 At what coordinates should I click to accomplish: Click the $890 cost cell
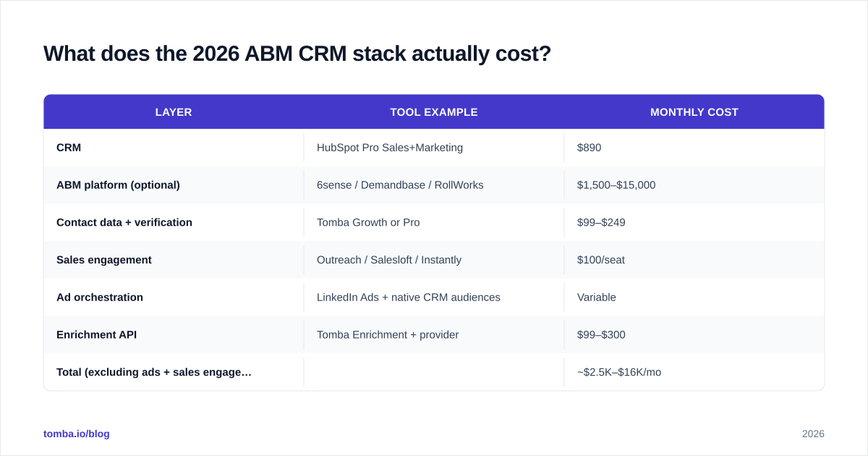(x=590, y=148)
